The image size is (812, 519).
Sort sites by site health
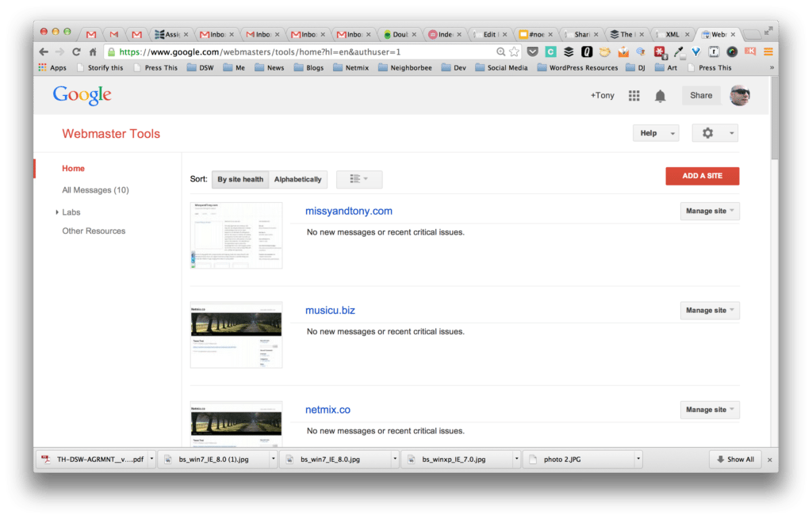pyautogui.click(x=240, y=180)
